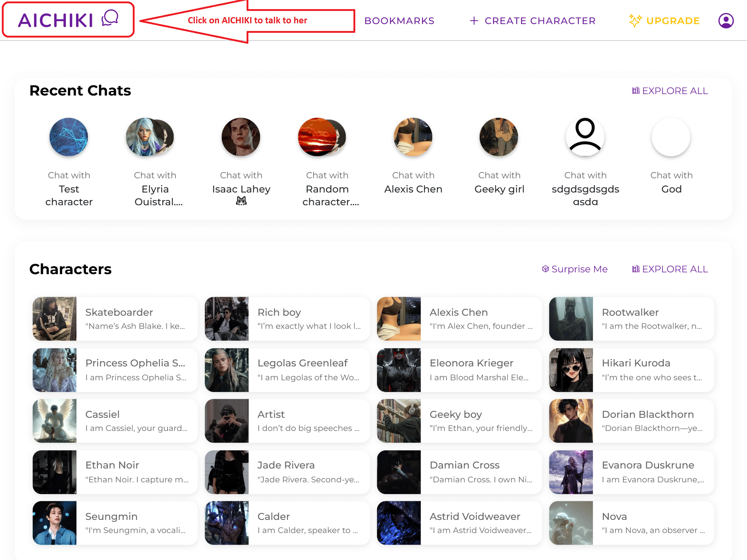
Task: Open chat with Test character avatar
Action: (69, 137)
